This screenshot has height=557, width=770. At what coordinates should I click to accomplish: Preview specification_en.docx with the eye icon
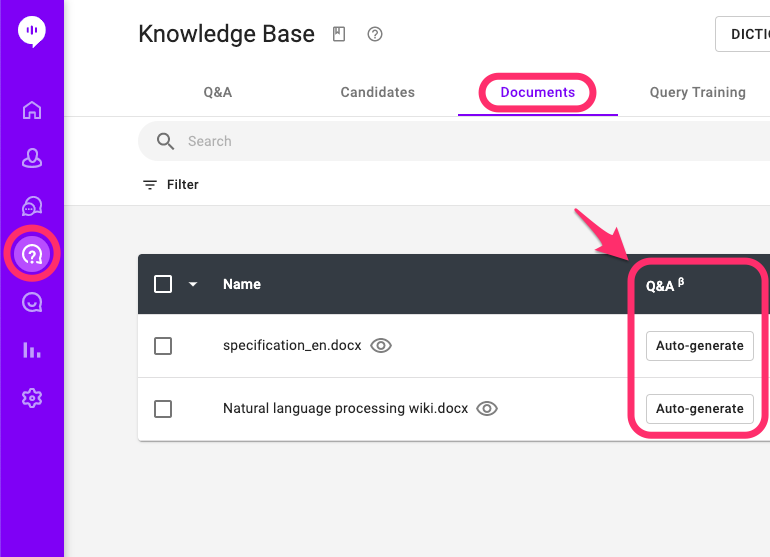pos(381,346)
